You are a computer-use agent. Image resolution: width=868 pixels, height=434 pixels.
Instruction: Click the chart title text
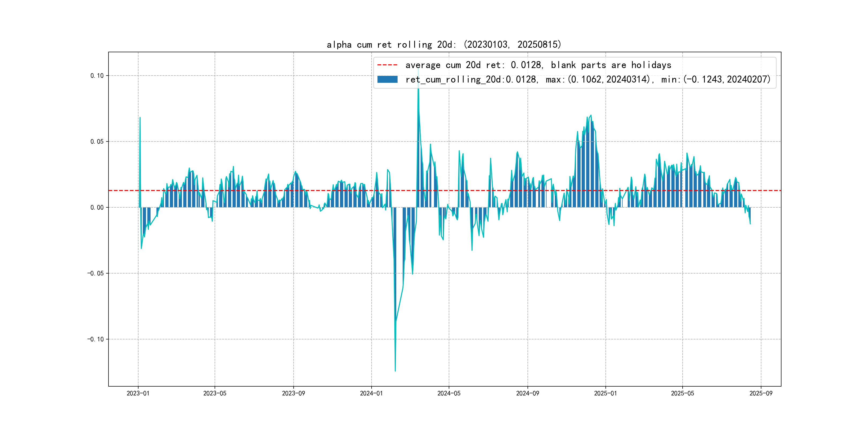pyautogui.click(x=444, y=44)
